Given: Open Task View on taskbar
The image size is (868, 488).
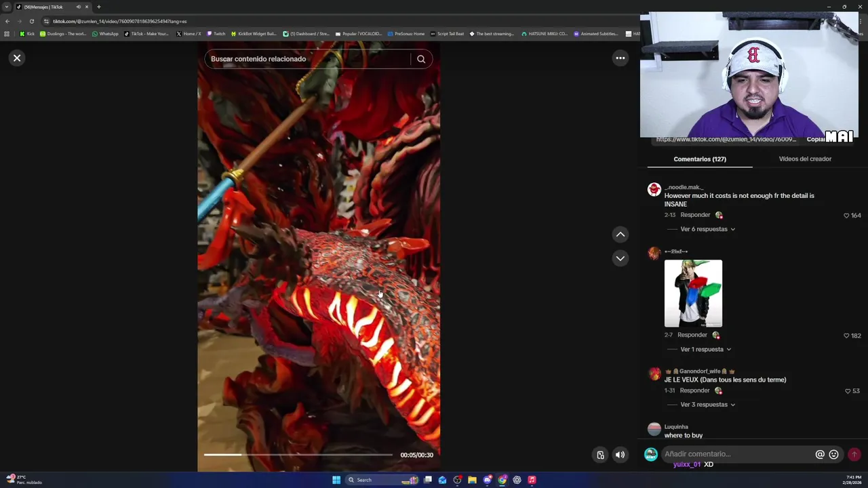Looking at the screenshot, I should [x=428, y=480].
